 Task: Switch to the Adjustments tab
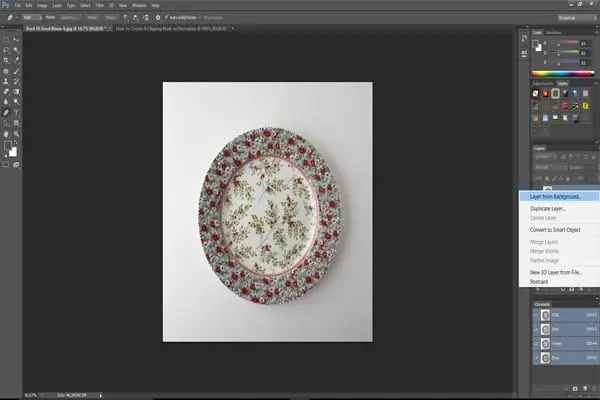(543, 83)
